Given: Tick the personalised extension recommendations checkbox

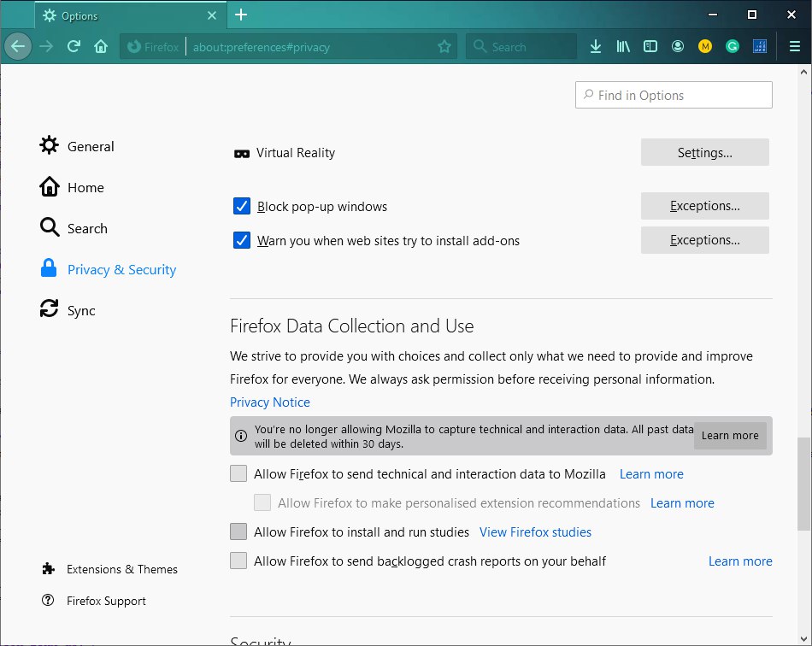Looking at the screenshot, I should pos(262,502).
